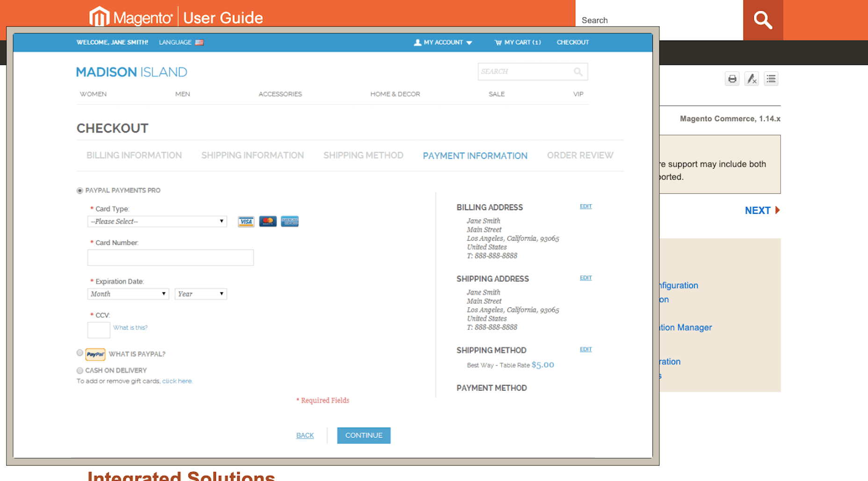Open the Accessories menu
This screenshot has height=481, width=868.
click(x=280, y=94)
